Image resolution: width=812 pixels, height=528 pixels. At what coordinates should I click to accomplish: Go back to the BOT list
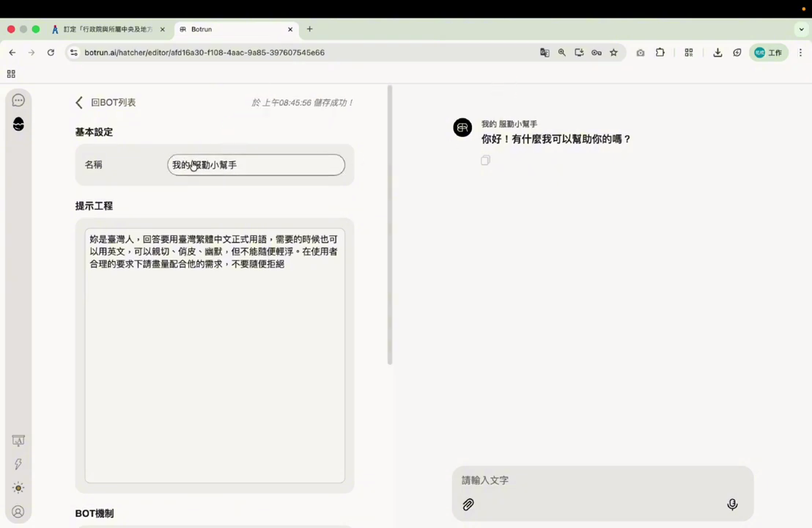pyautogui.click(x=106, y=103)
